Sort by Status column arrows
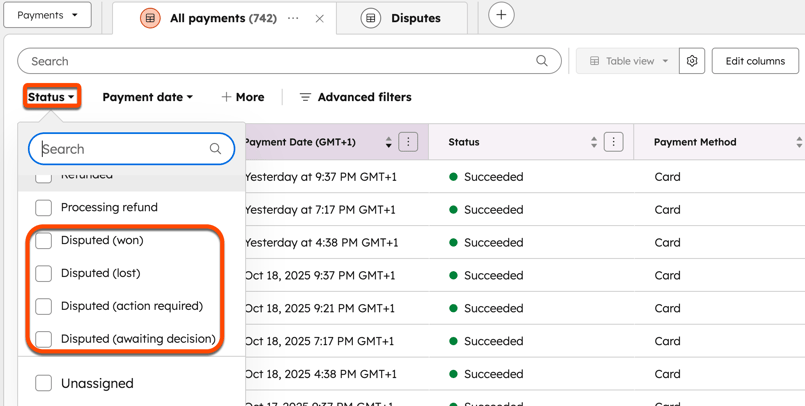 [594, 142]
